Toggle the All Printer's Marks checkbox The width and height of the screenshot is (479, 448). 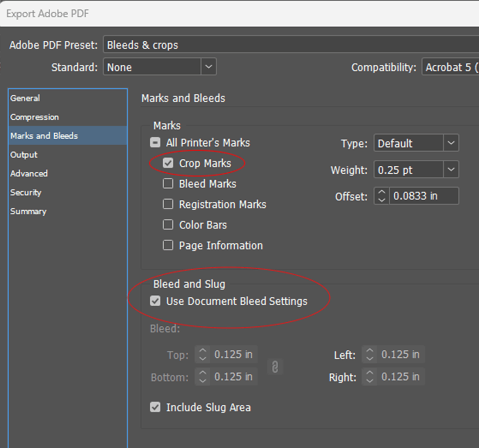[x=155, y=143]
